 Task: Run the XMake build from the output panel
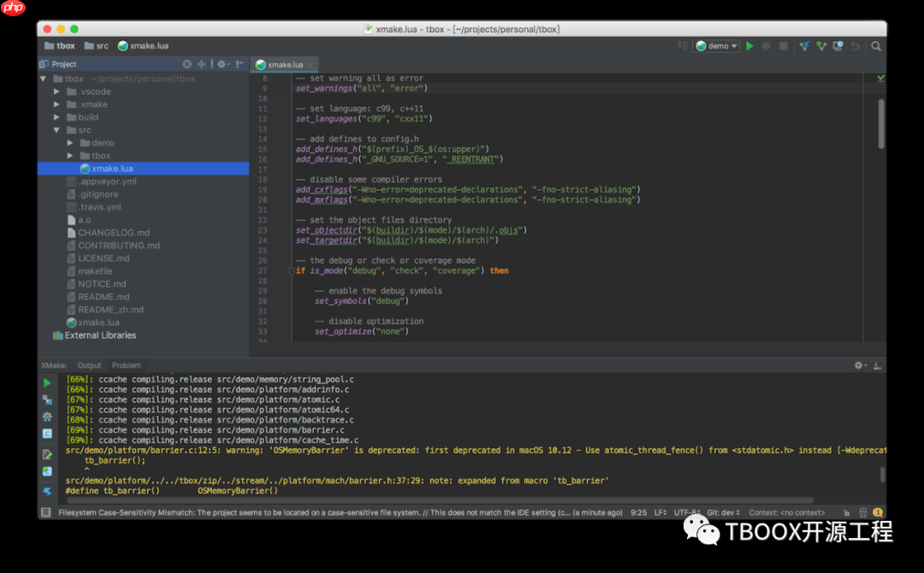pos(47,383)
